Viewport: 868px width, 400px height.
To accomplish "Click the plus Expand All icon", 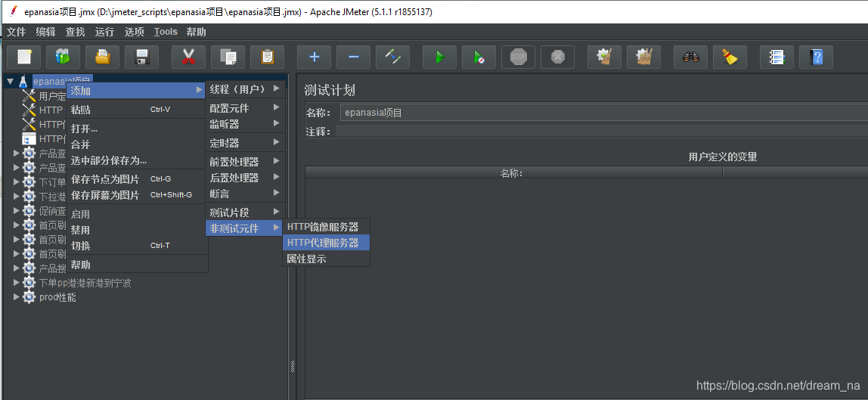I will pyautogui.click(x=315, y=57).
